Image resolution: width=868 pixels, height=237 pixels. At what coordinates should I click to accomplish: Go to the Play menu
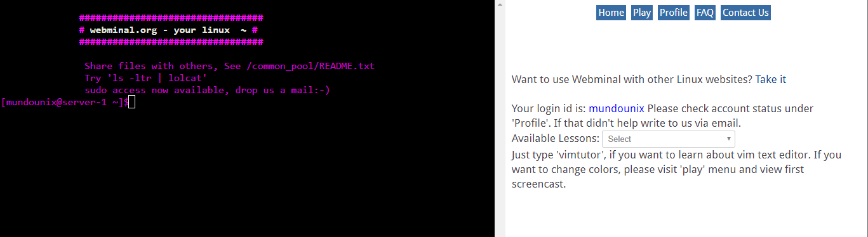[x=642, y=13]
